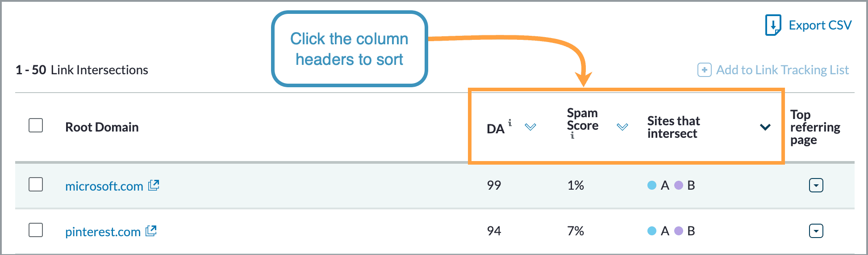Open microsoft.com external link icon
Screen dimensions: 868x255
click(154, 185)
